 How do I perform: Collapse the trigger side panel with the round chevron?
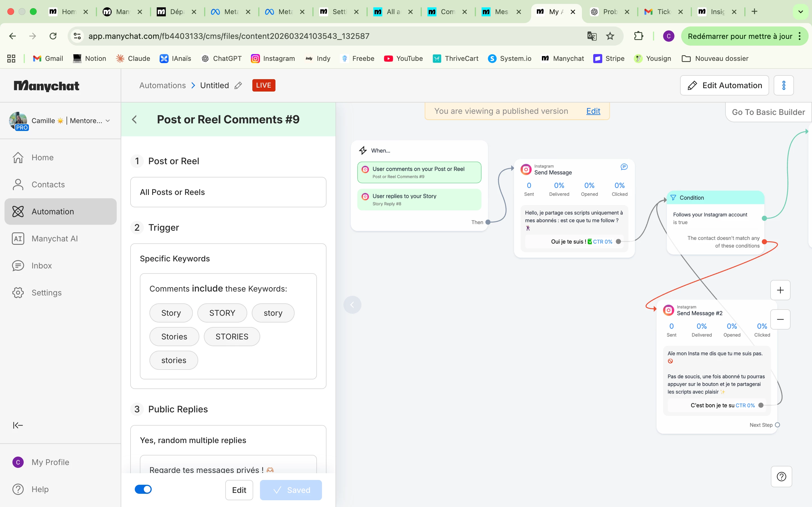[352, 304]
